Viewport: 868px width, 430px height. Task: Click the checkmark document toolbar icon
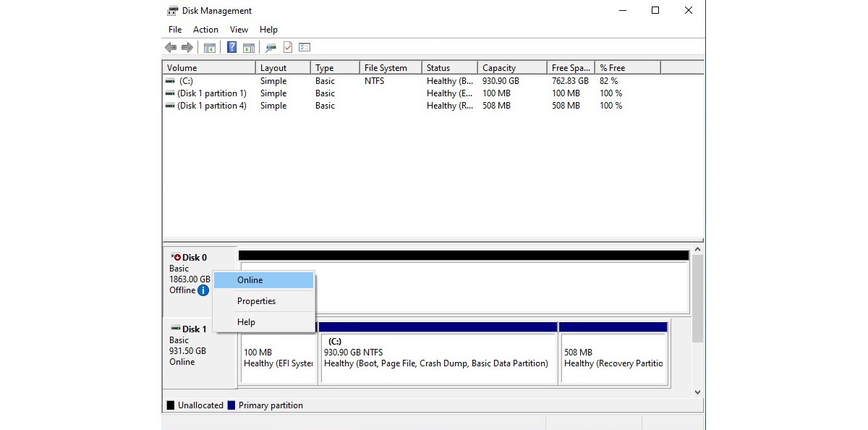coord(288,48)
